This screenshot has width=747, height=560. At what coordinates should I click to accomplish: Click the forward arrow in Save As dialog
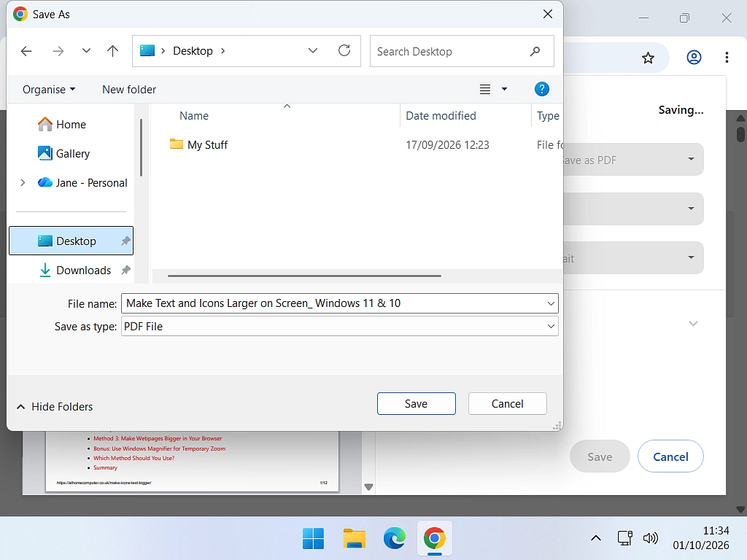point(58,51)
